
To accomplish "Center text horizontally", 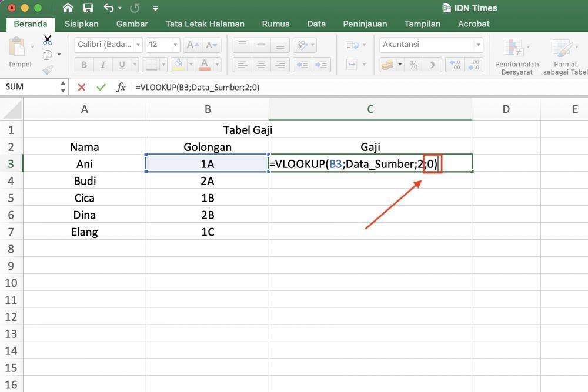I will pos(262,65).
